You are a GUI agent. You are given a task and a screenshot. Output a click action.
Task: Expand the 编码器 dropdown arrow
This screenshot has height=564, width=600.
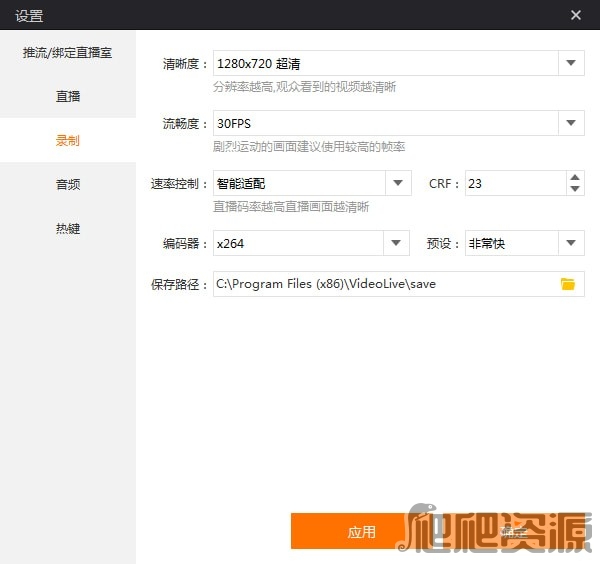396,243
